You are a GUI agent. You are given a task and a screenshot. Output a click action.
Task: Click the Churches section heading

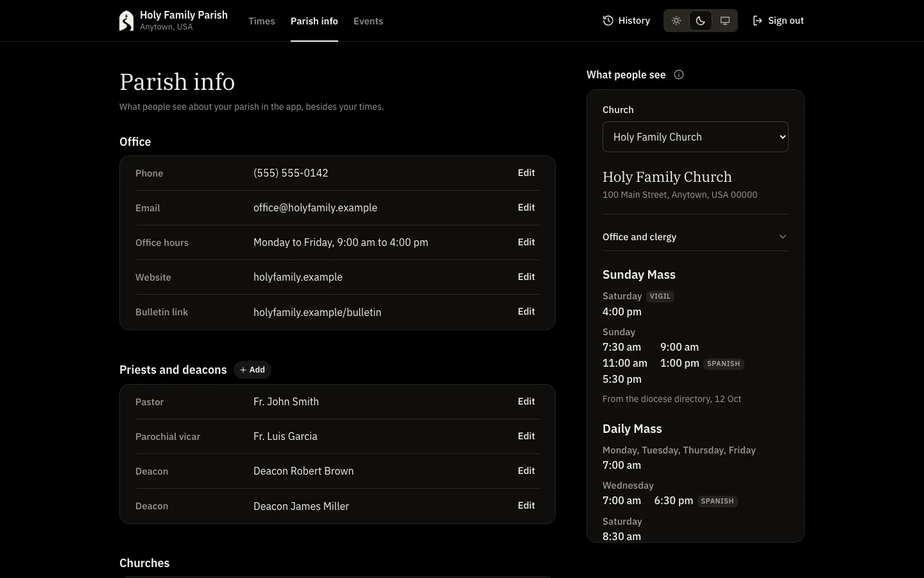(144, 563)
